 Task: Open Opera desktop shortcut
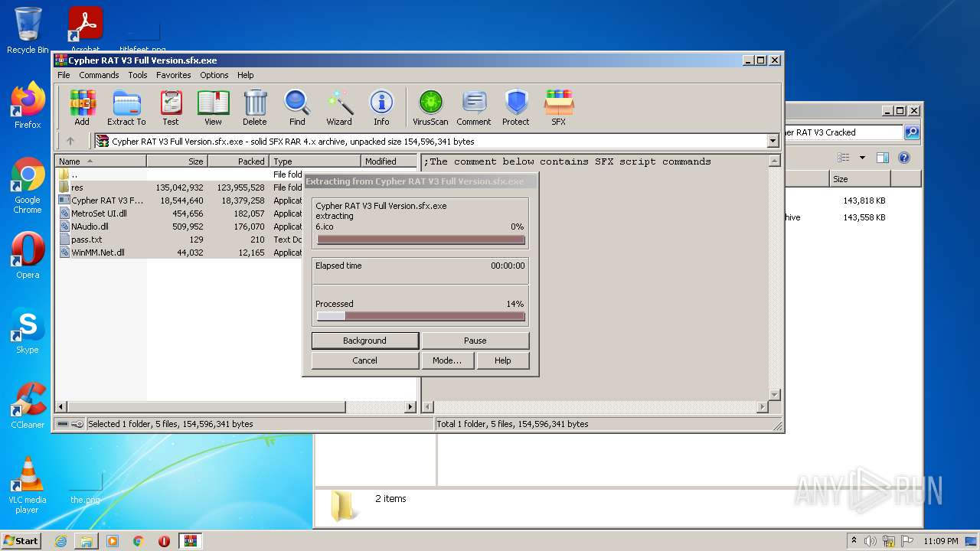tap(28, 256)
